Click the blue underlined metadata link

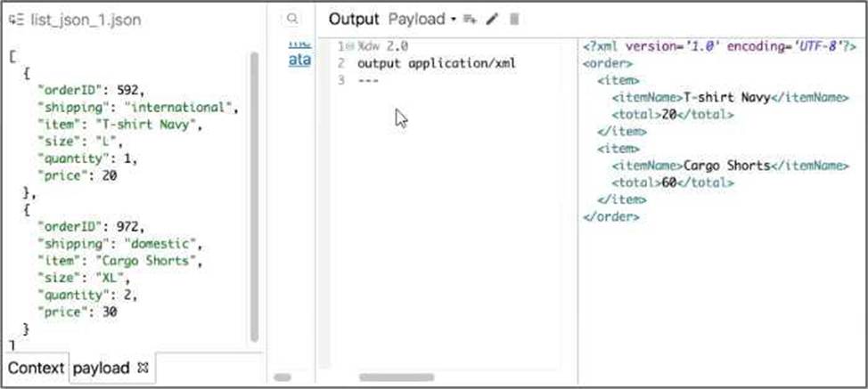click(299, 60)
